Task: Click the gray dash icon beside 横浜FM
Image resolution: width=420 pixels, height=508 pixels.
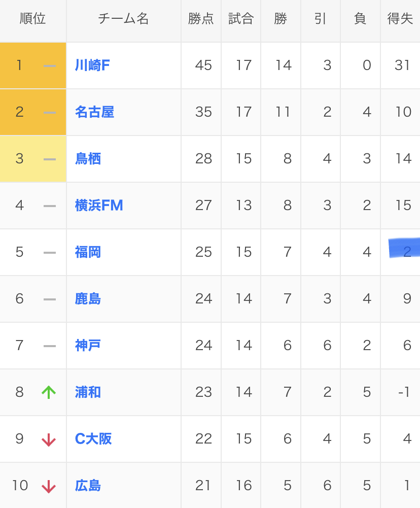Action: pyautogui.click(x=49, y=206)
